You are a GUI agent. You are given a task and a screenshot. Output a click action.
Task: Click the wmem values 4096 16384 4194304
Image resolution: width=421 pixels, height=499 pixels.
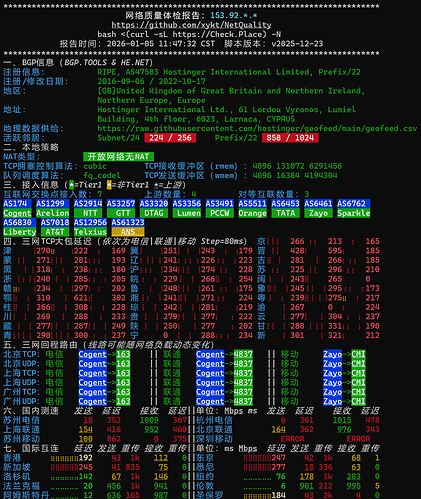coord(295,175)
